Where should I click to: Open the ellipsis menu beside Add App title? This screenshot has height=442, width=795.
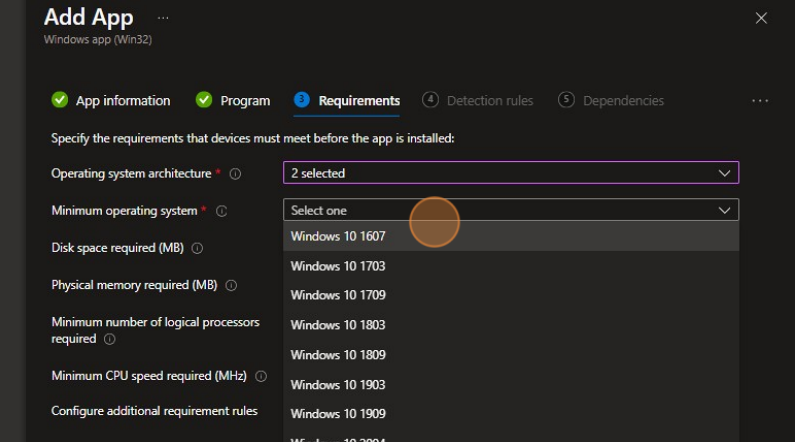point(163,19)
